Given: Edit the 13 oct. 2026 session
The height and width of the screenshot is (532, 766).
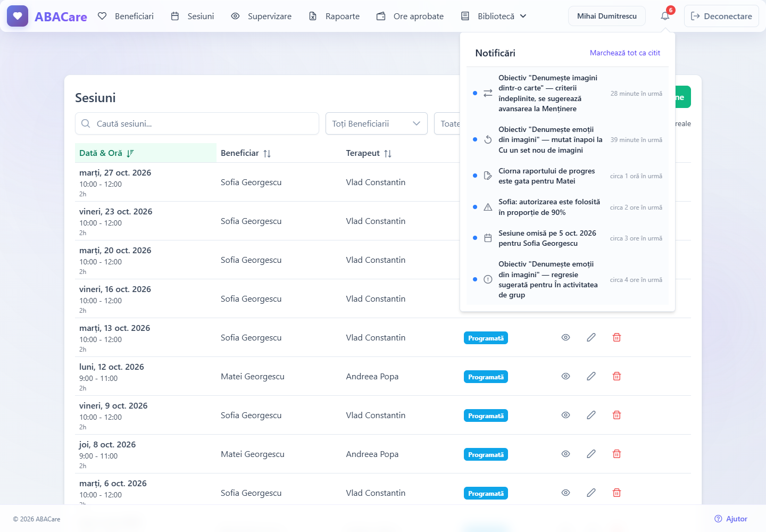Looking at the screenshot, I should (591, 337).
